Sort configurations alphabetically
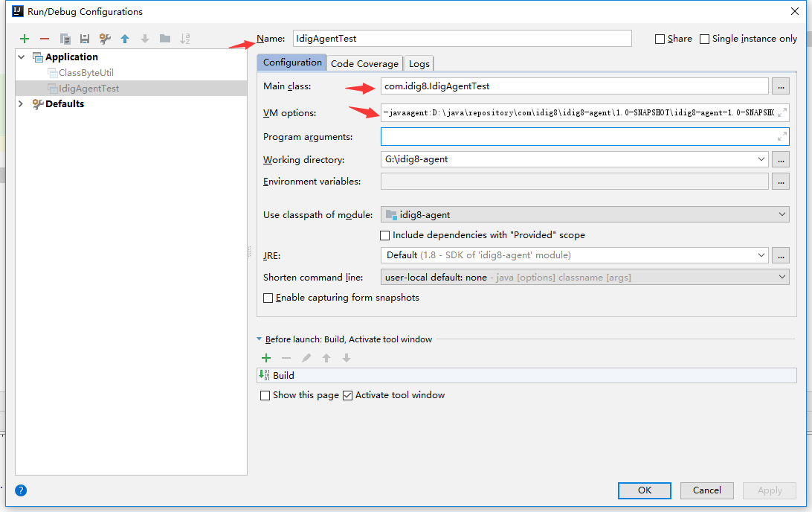Viewport: 812px width, 512px height. (185, 39)
